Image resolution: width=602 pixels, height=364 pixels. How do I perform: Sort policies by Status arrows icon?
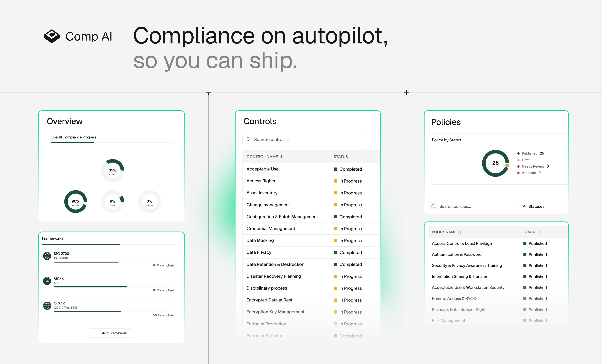pyautogui.click(x=540, y=232)
